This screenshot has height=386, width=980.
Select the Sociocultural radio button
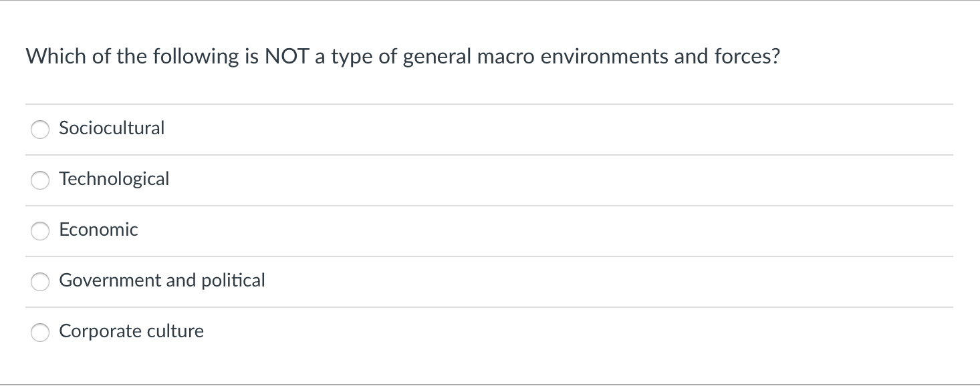[x=40, y=130]
